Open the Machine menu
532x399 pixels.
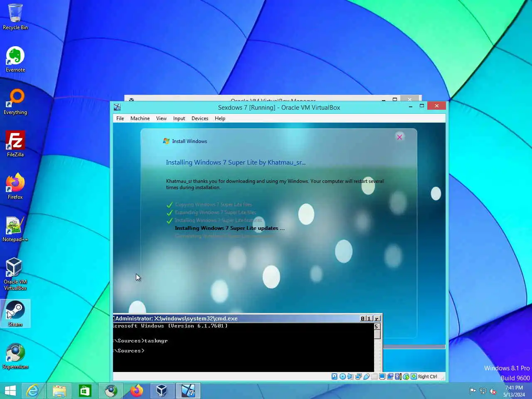coord(140,118)
